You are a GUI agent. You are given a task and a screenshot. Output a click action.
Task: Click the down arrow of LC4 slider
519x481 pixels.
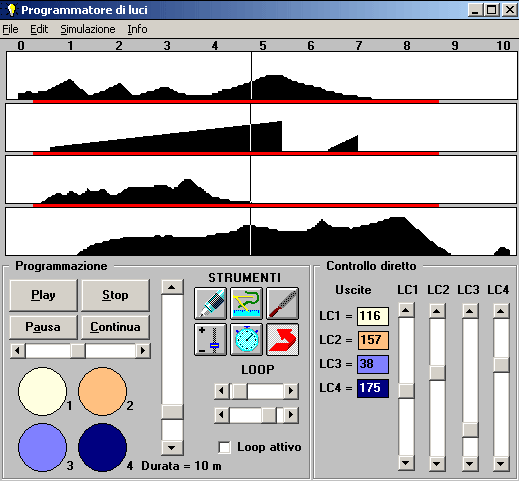click(501, 463)
